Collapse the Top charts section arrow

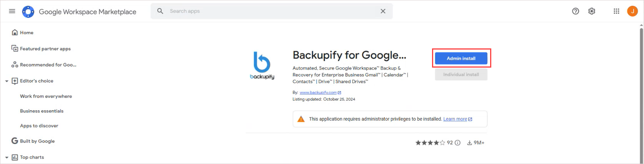(x=7, y=157)
